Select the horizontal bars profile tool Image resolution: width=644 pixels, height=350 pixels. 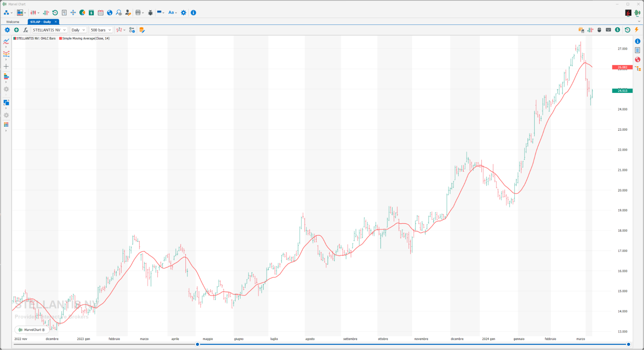6,76
